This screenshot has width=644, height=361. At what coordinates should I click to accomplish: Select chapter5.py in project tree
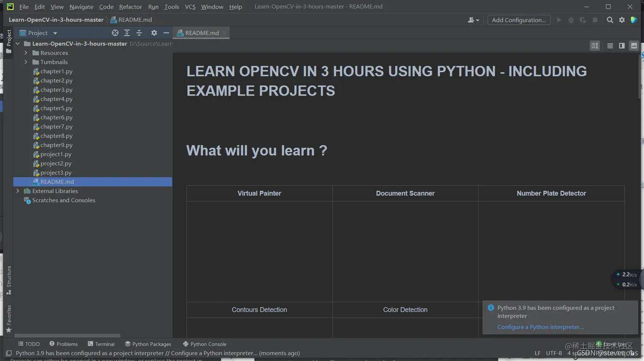point(56,108)
